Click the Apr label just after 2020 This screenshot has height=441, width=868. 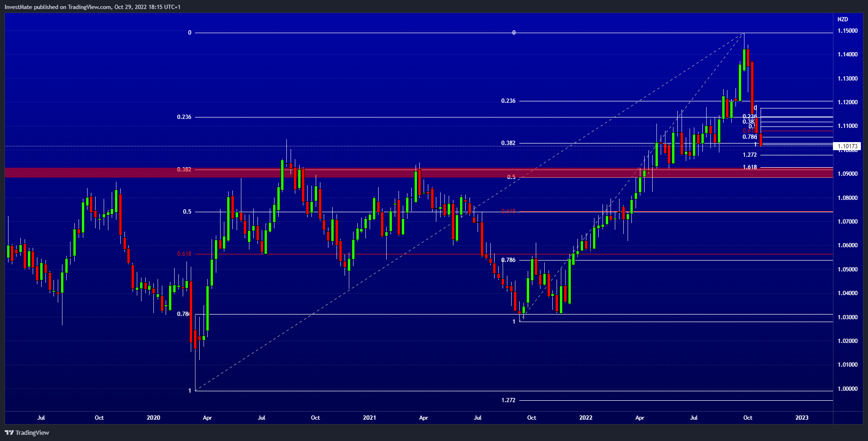[207, 418]
